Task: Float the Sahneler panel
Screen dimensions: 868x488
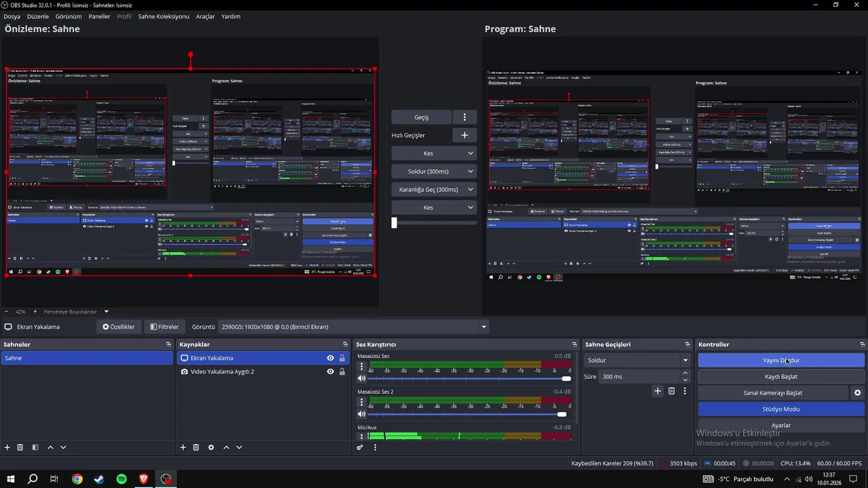Action: click(x=168, y=344)
